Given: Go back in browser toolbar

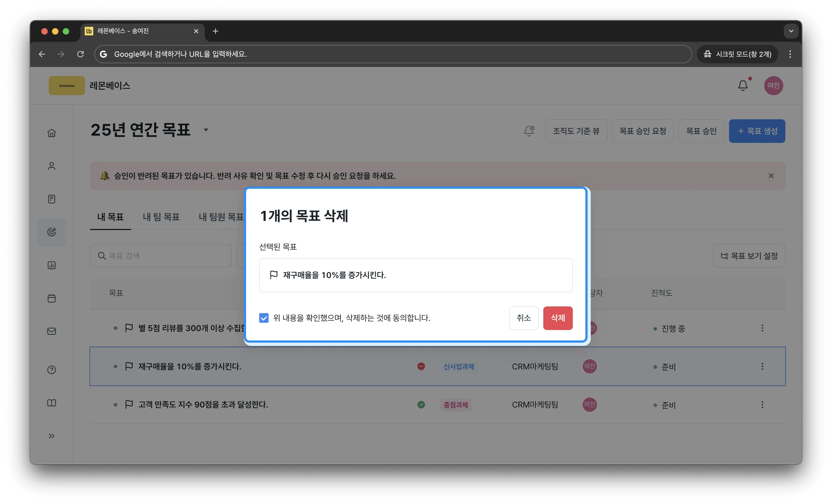Looking at the screenshot, I should 42,54.
